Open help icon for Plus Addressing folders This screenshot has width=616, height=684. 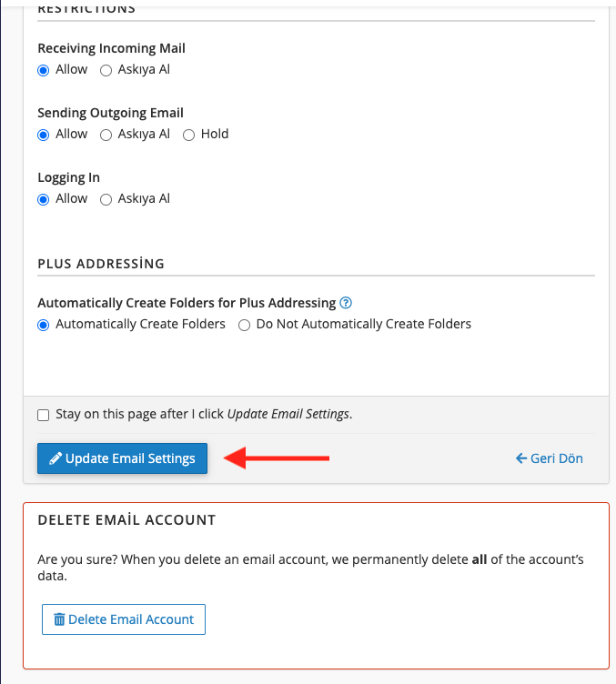(x=346, y=303)
